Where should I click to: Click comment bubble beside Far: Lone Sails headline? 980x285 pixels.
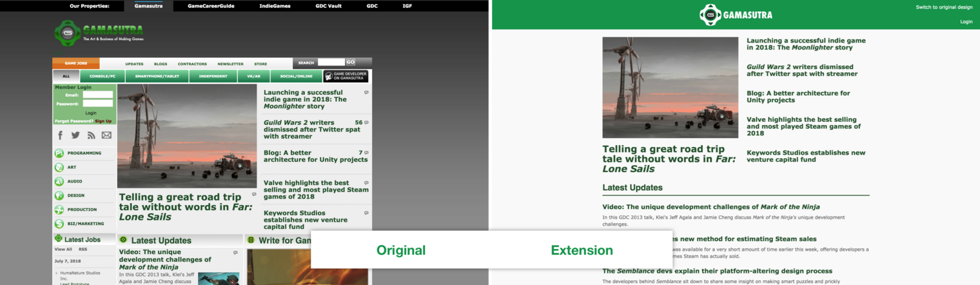pos(254,194)
